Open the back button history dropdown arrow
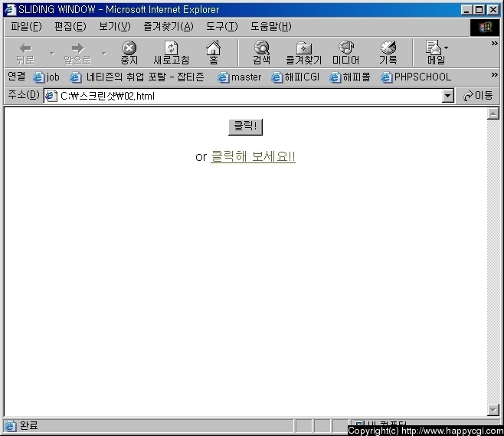Screen dimensions: 504x436 pos(52,53)
